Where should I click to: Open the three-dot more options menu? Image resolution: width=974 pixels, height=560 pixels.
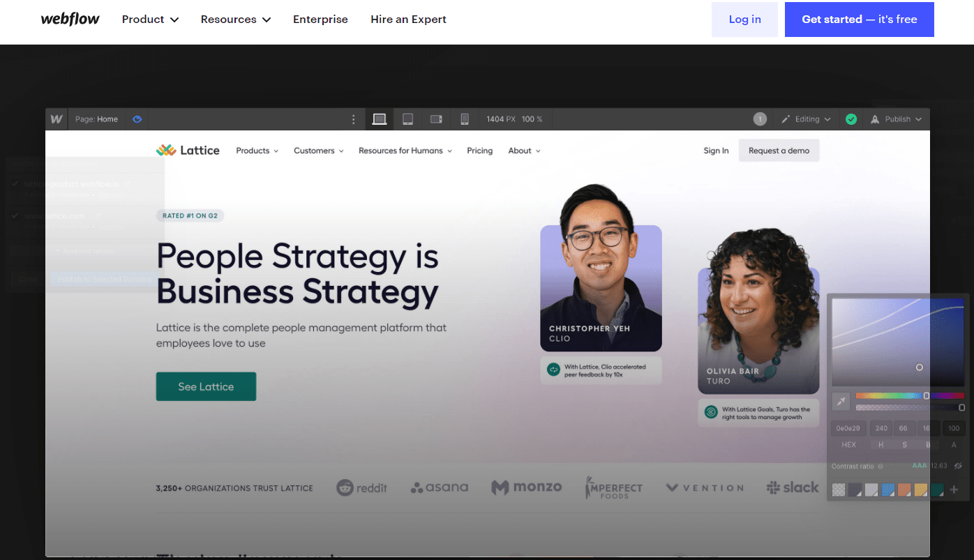pos(354,119)
